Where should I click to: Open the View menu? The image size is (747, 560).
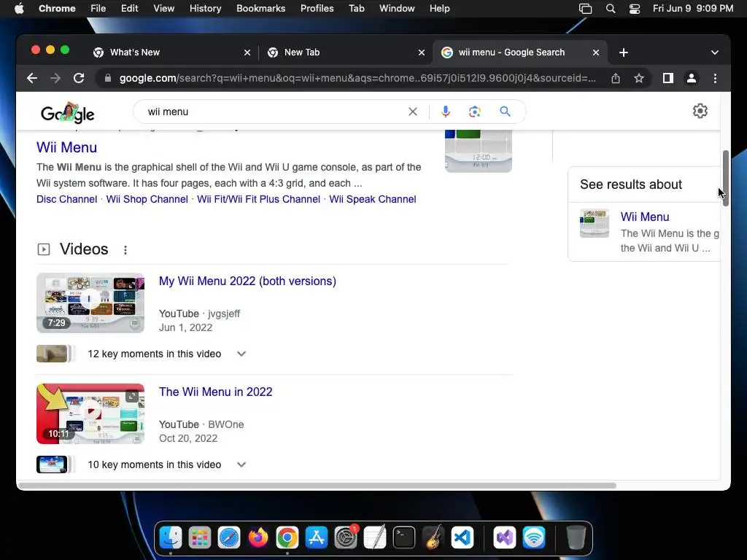[x=163, y=9]
